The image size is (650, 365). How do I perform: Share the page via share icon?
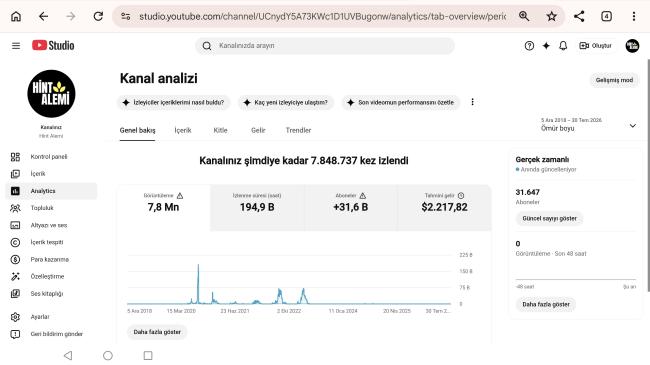click(579, 17)
